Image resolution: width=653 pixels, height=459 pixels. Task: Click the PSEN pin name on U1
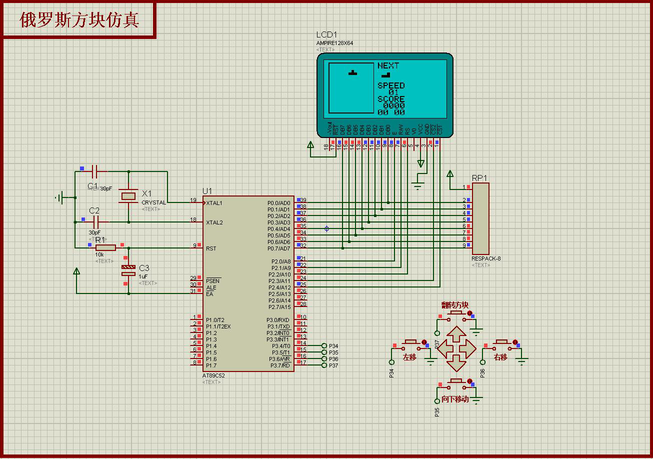point(213,280)
